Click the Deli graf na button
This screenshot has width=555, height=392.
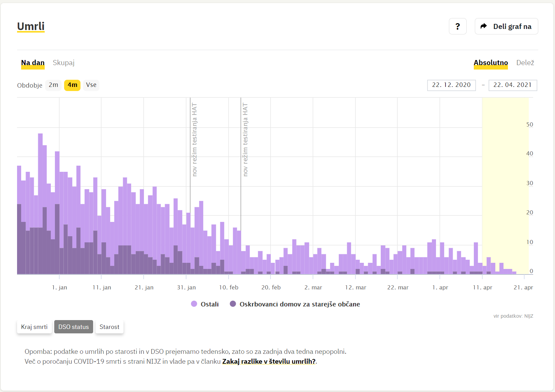pos(506,26)
